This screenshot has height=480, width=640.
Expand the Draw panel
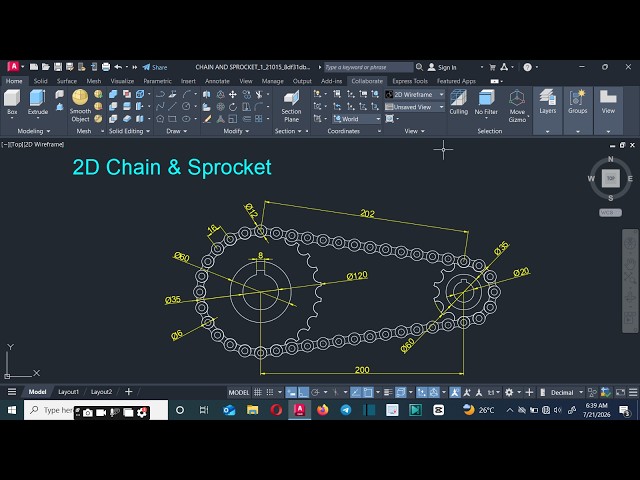click(x=177, y=131)
